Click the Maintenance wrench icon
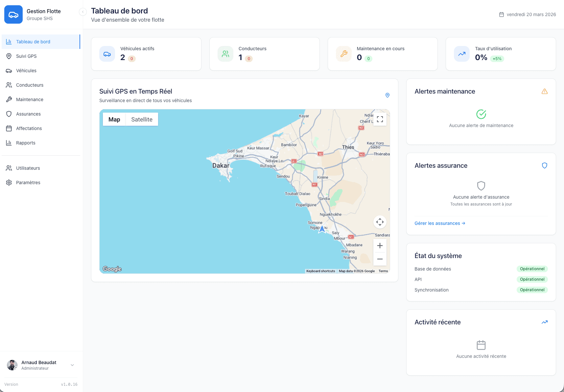 coord(9,99)
